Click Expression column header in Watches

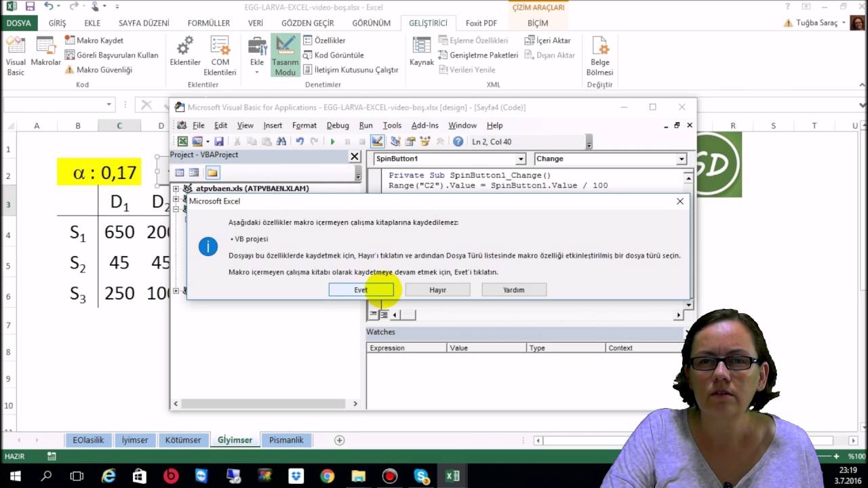pyautogui.click(x=407, y=348)
